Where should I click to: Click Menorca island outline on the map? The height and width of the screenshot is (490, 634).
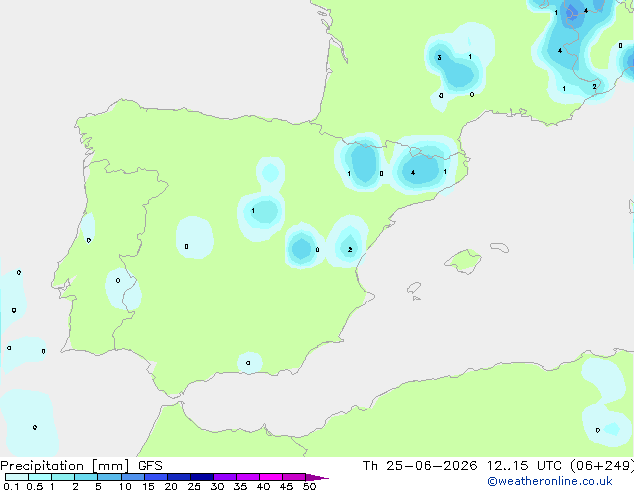[499, 247]
